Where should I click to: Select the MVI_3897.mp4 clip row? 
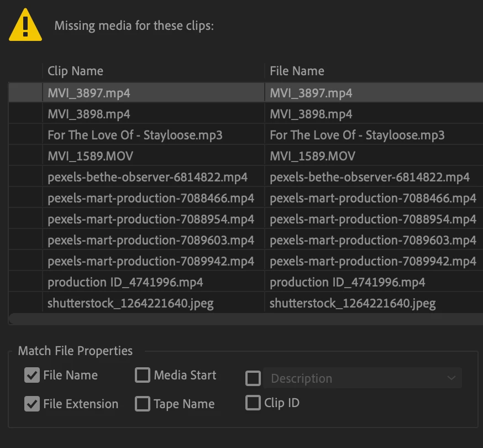(89, 93)
